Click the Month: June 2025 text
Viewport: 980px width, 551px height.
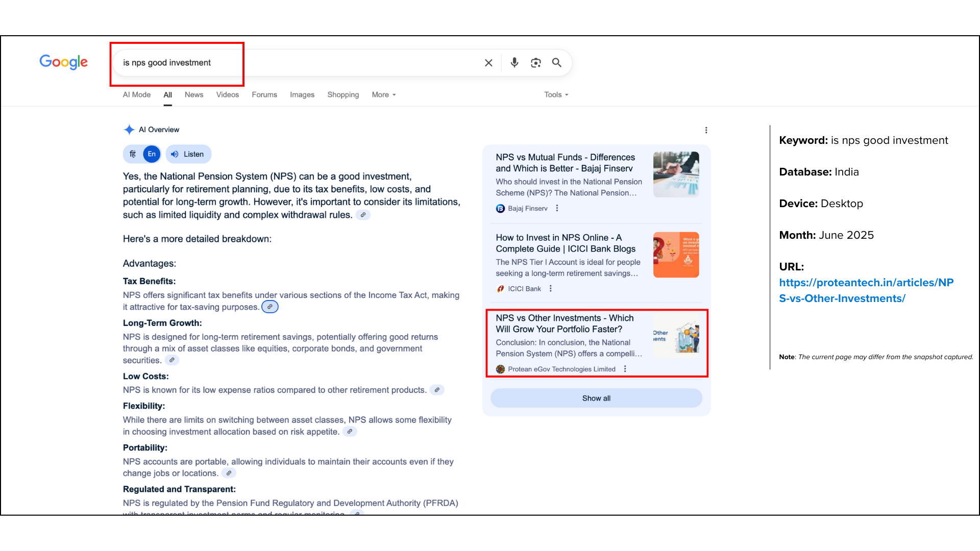(826, 235)
